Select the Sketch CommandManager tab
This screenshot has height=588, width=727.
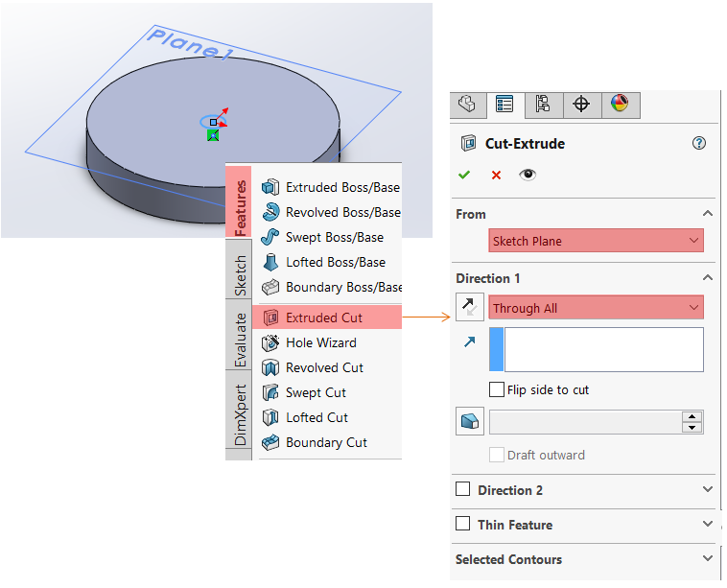pyautogui.click(x=239, y=269)
